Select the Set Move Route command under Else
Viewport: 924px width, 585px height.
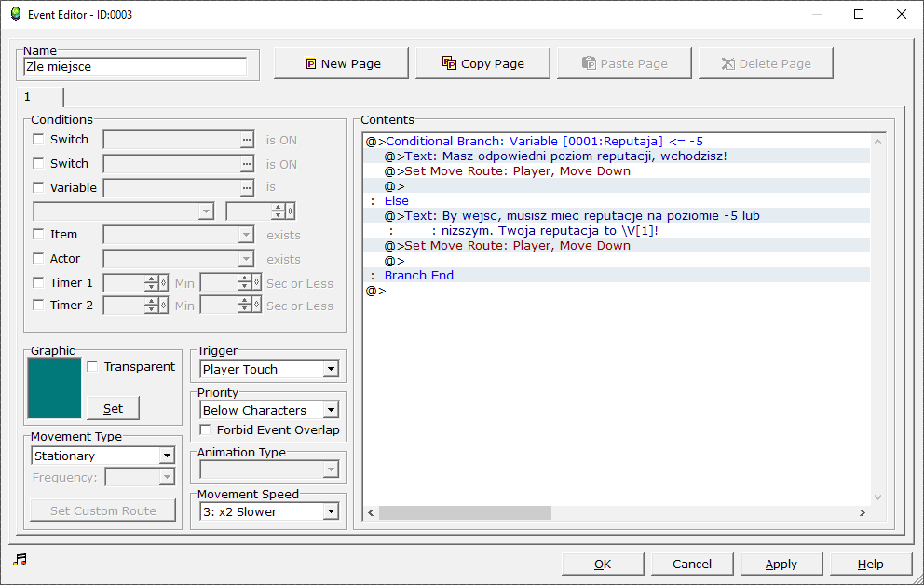[617, 246]
